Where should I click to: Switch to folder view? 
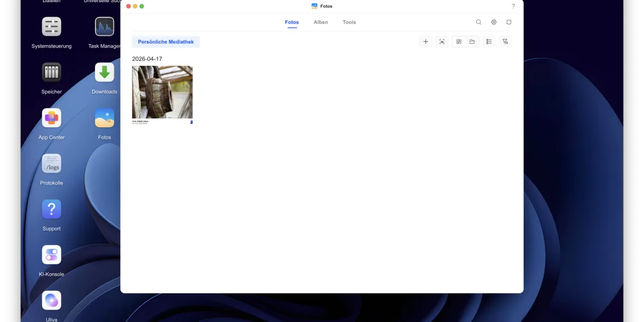(472, 41)
